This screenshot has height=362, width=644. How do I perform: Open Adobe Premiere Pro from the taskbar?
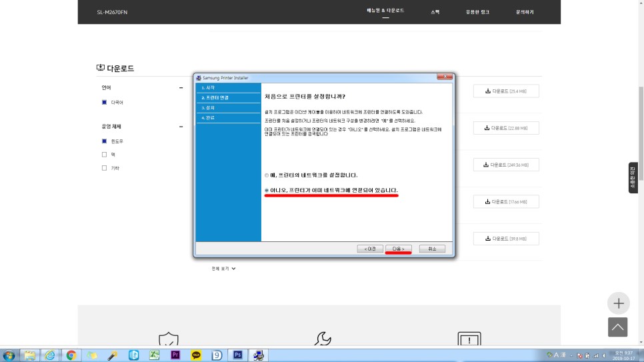175,355
